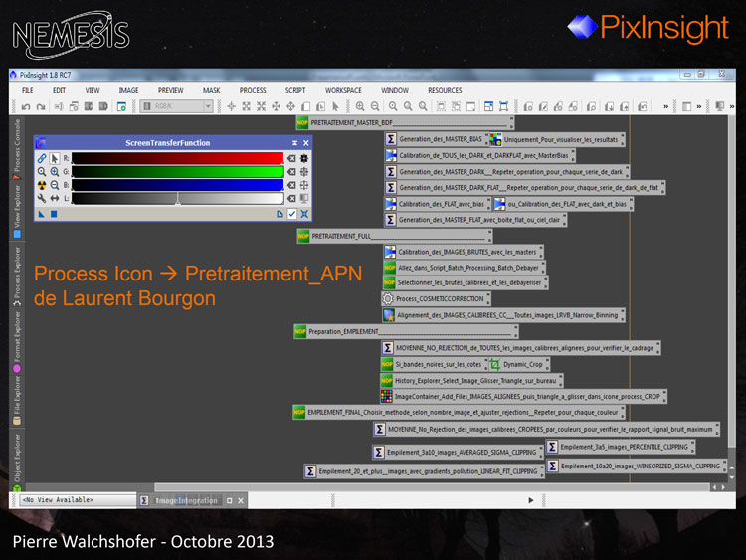Open the IMAGE menu

[x=128, y=90]
